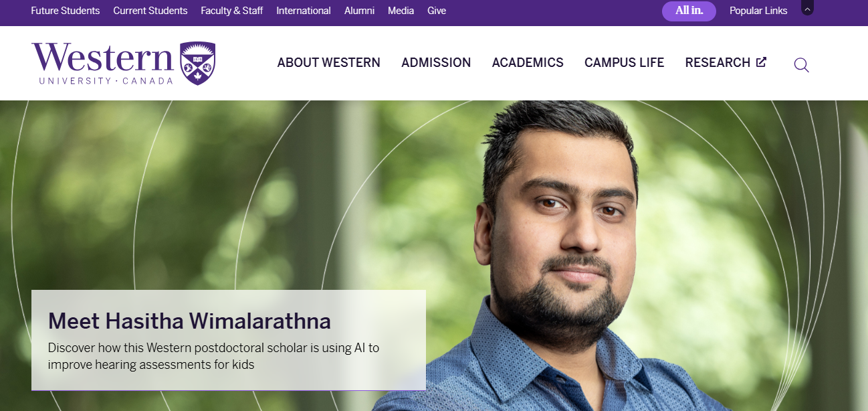Open the About Western menu

(x=328, y=62)
